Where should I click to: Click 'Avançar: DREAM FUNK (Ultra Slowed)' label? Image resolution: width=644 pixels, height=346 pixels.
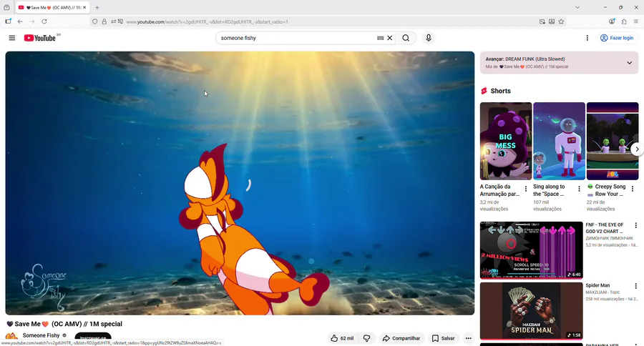525,59
